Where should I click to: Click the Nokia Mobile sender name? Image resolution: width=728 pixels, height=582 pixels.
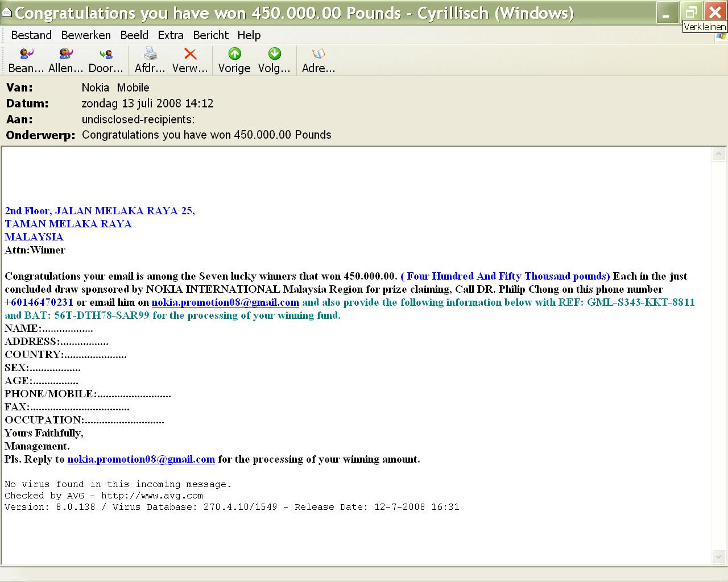[115, 88]
